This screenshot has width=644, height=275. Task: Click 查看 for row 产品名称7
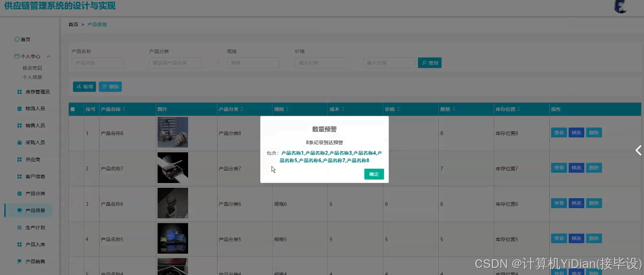[x=559, y=168]
